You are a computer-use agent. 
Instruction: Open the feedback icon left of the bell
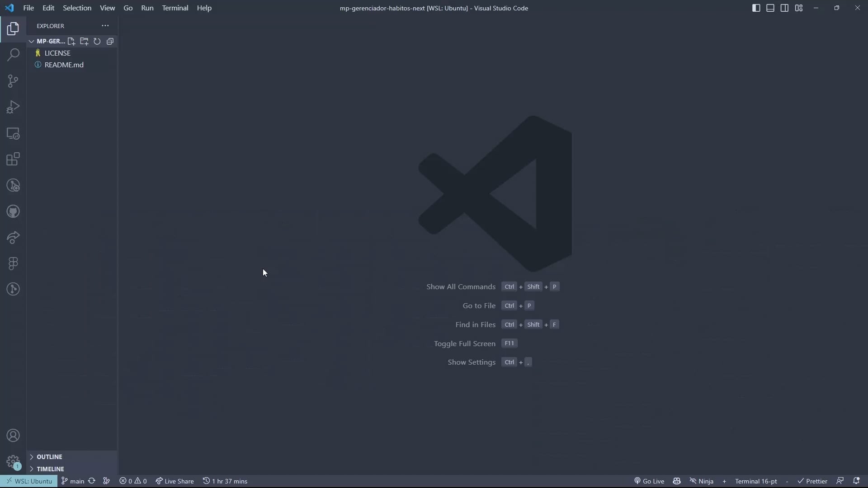840,481
